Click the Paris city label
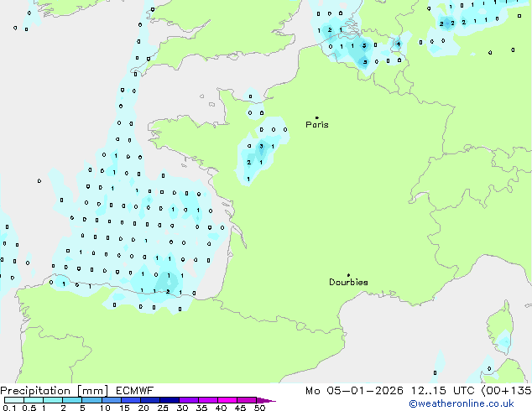The image size is (532, 411). (x=317, y=125)
